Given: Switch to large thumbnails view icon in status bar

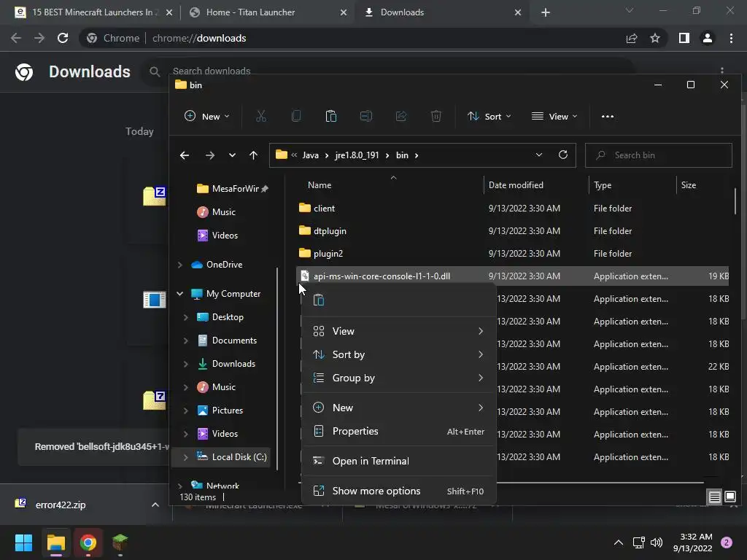Looking at the screenshot, I should coord(730,497).
